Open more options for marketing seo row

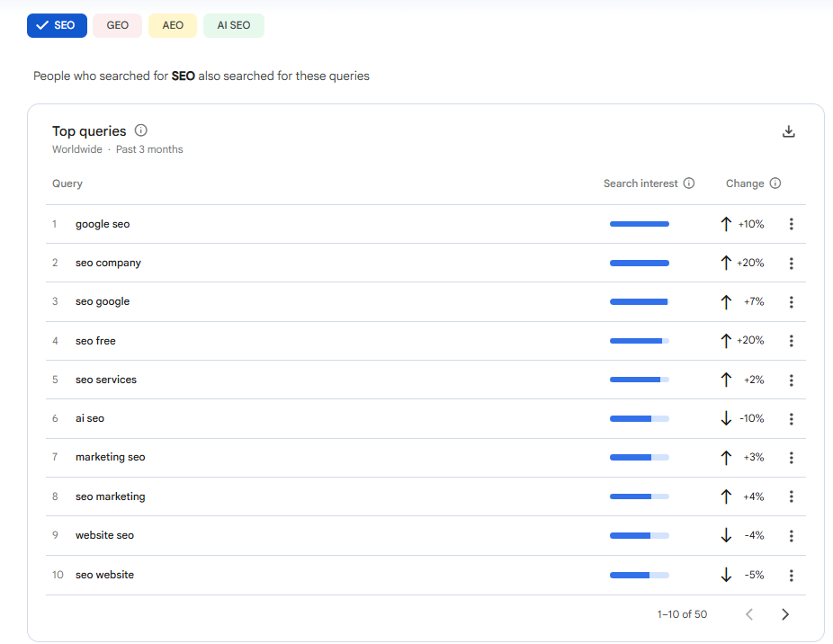[791, 458]
